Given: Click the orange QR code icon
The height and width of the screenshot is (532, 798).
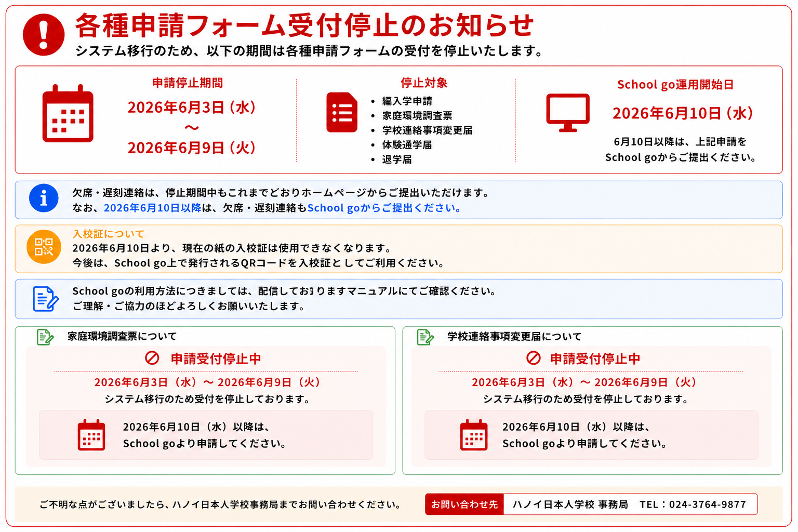Looking at the screenshot, I should (x=44, y=247).
